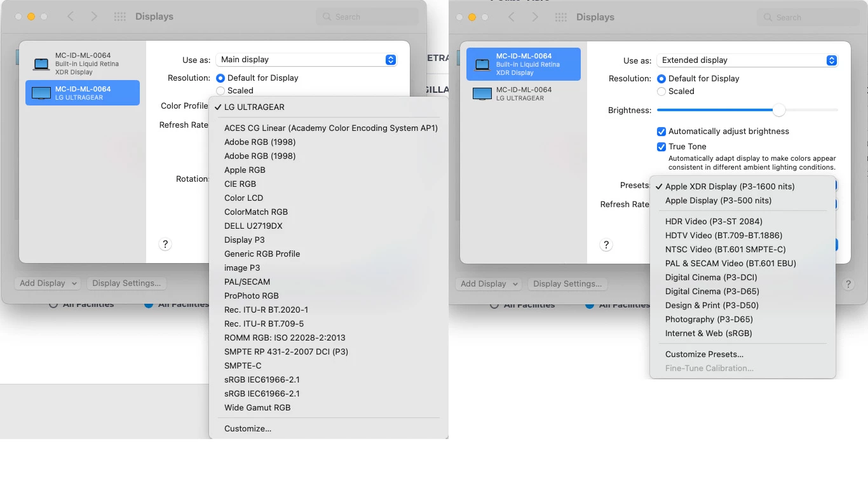The image size is (868, 488).
Task: Open Use as Extended display dropdown
Action: [747, 60]
